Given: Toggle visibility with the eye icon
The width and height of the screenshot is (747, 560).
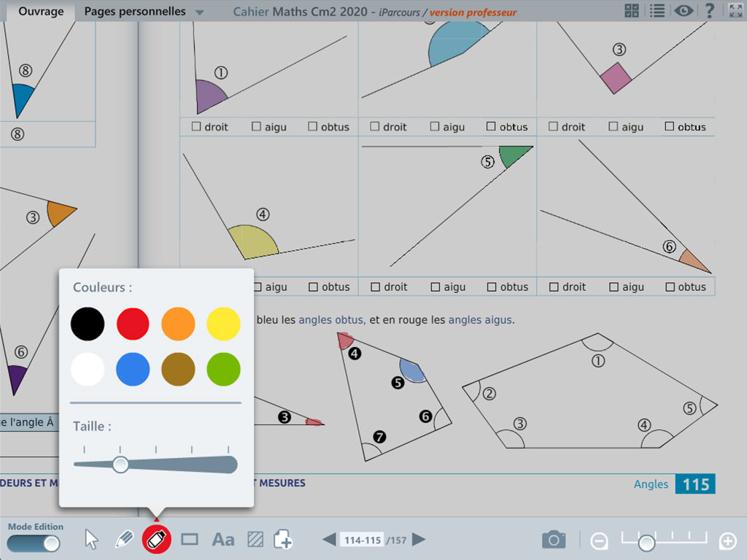Looking at the screenshot, I should coord(684,11).
